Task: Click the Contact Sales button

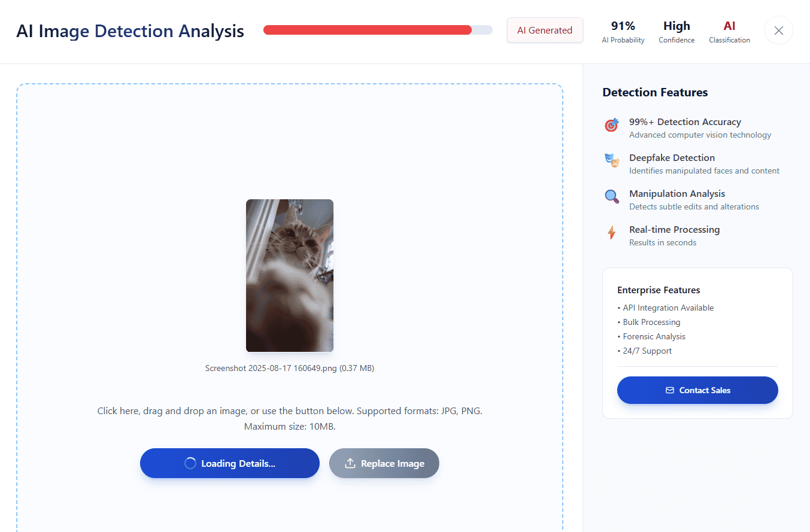Action: pyautogui.click(x=697, y=390)
